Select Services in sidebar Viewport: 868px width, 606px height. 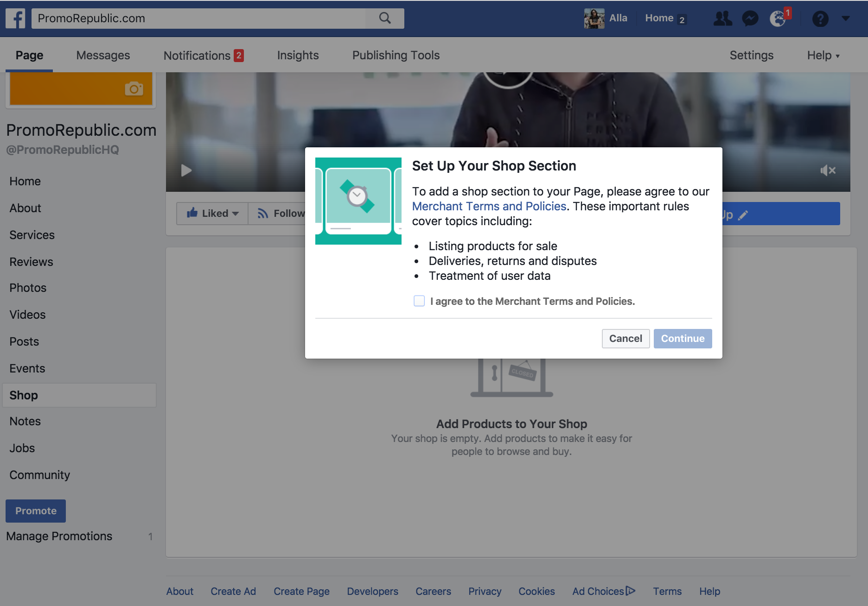(x=32, y=235)
